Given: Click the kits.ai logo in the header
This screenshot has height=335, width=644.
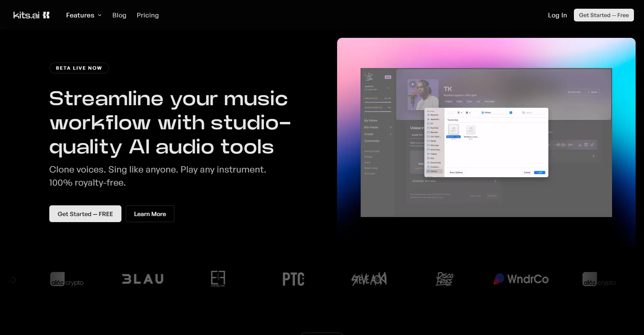Looking at the screenshot, I should [31, 15].
